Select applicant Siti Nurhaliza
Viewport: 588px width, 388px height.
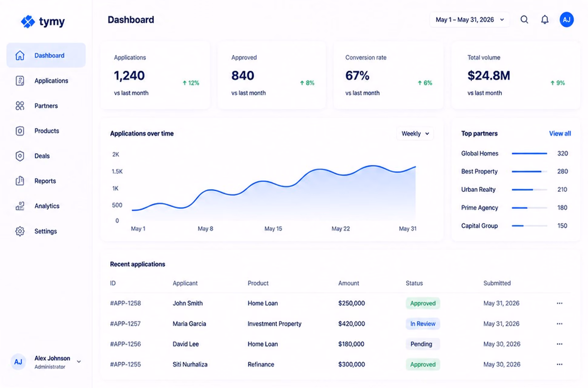[190, 364]
